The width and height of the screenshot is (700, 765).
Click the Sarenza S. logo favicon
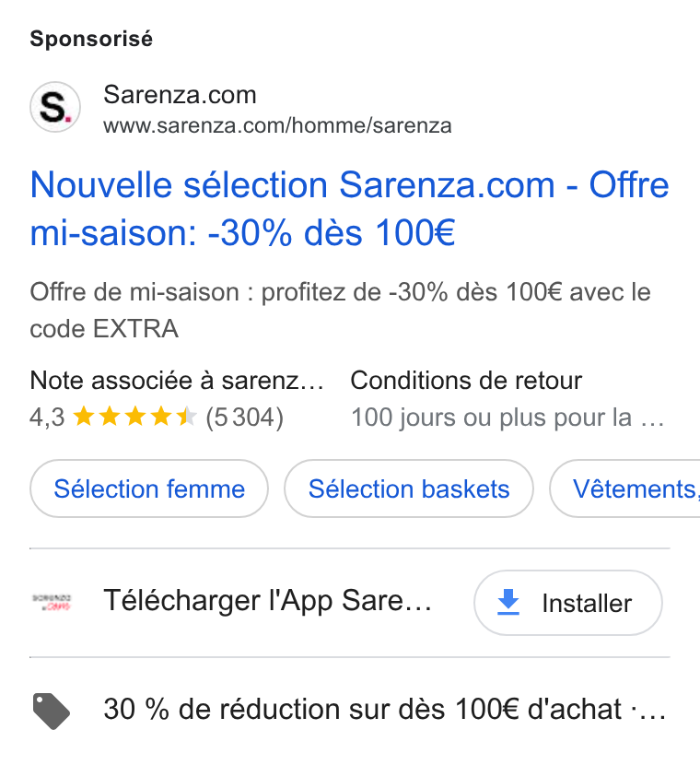[55, 107]
